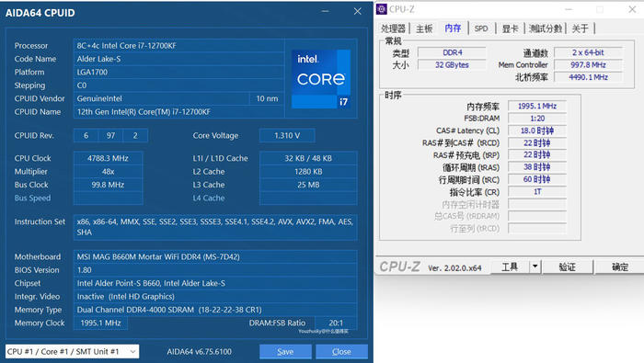
Task: Select the 内存 tab in CPU-Z
Action: [x=453, y=28]
